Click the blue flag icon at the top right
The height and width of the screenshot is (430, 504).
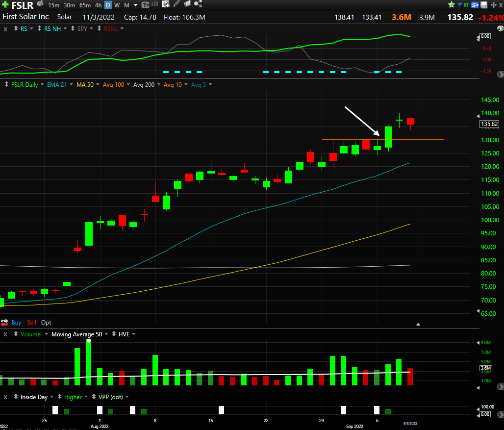point(460,4)
